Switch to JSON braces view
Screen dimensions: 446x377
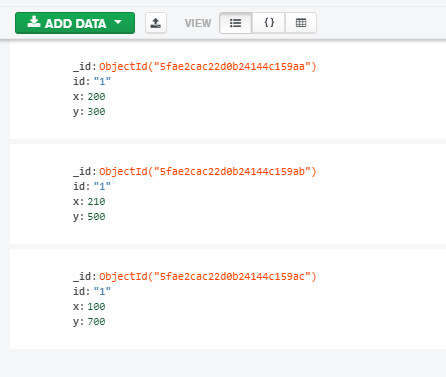click(269, 23)
